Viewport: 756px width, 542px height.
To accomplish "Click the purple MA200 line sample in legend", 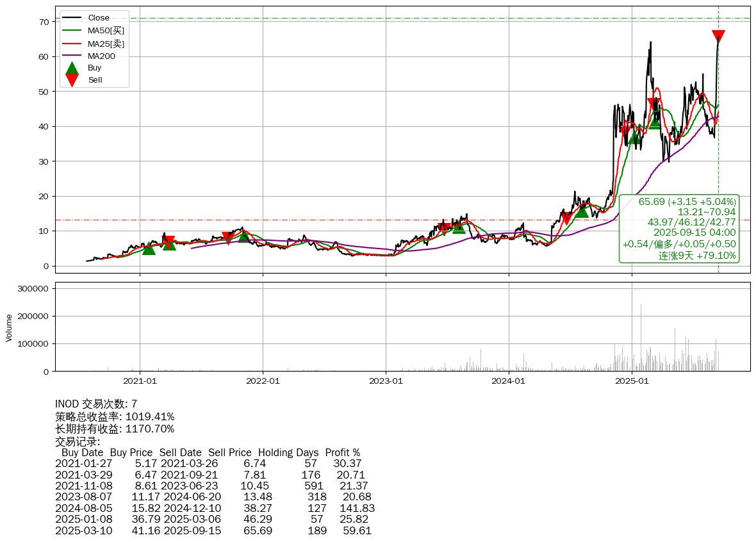I will (72, 56).
